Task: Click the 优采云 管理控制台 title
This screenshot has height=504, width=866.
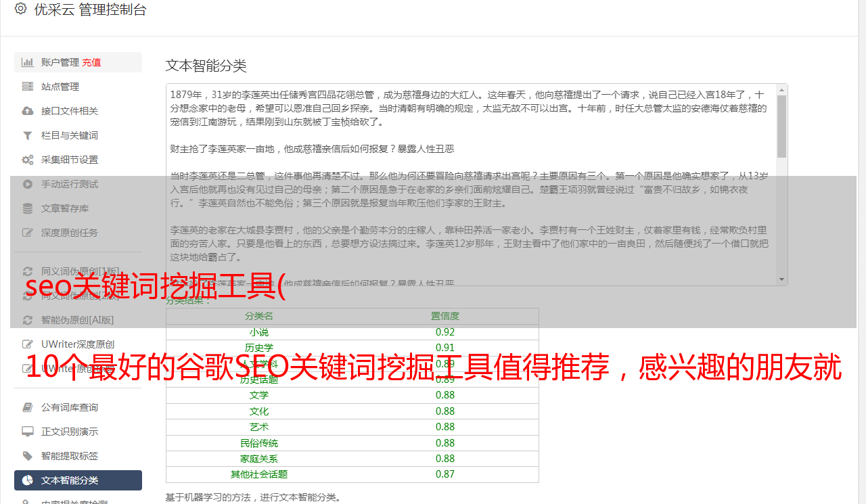Action: click(91, 9)
